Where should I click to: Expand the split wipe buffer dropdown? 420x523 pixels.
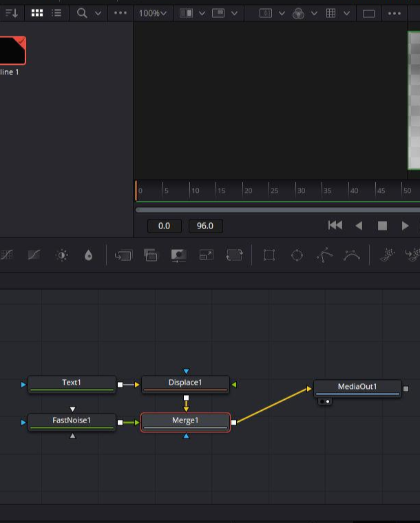(202, 13)
